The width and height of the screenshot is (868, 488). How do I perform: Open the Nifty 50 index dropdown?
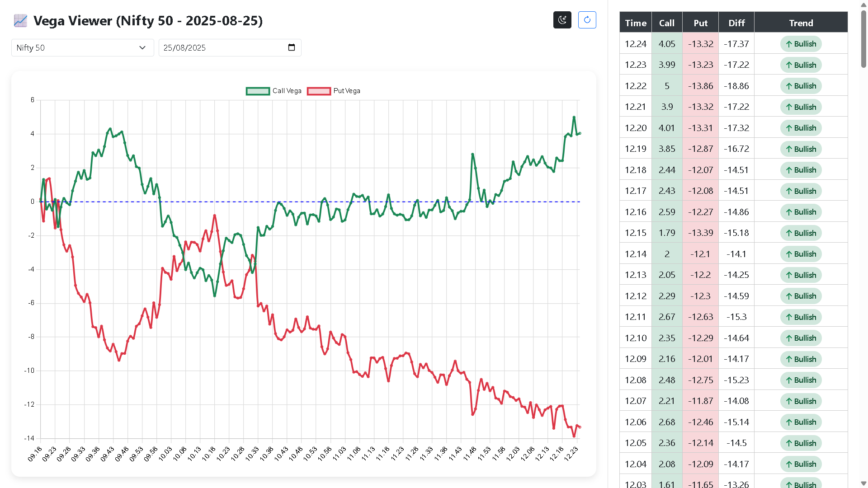click(82, 47)
